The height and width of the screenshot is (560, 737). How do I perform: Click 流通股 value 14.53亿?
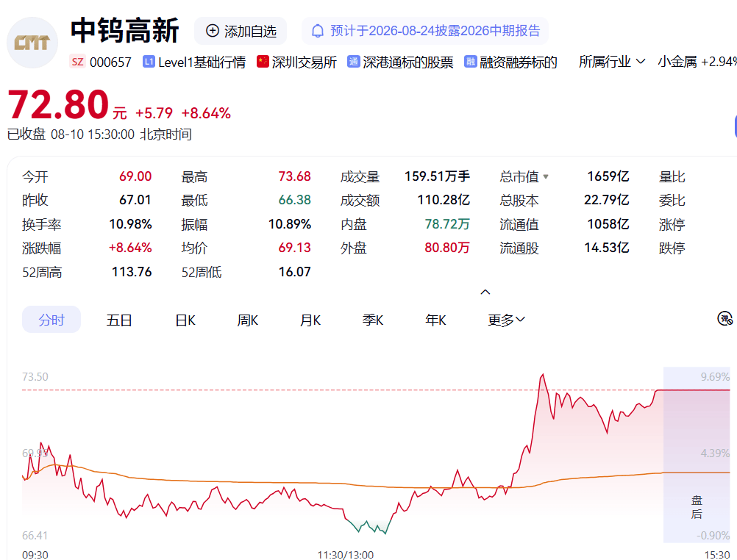click(607, 248)
